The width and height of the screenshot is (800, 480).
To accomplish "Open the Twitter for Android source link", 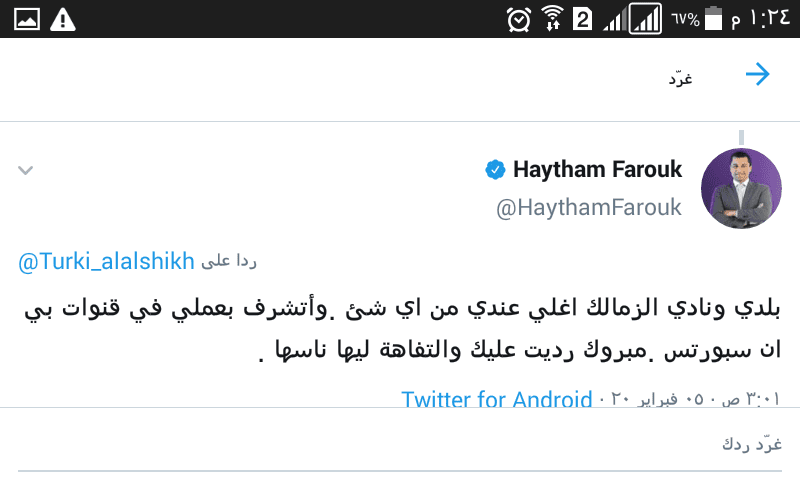I will pyautogui.click(x=497, y=398).
